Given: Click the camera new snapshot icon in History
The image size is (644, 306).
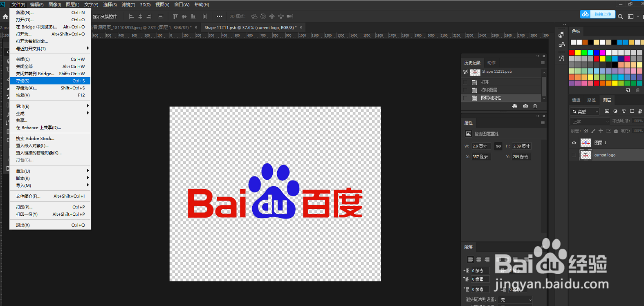Looking at the screenshot, I should coord(525,106).
